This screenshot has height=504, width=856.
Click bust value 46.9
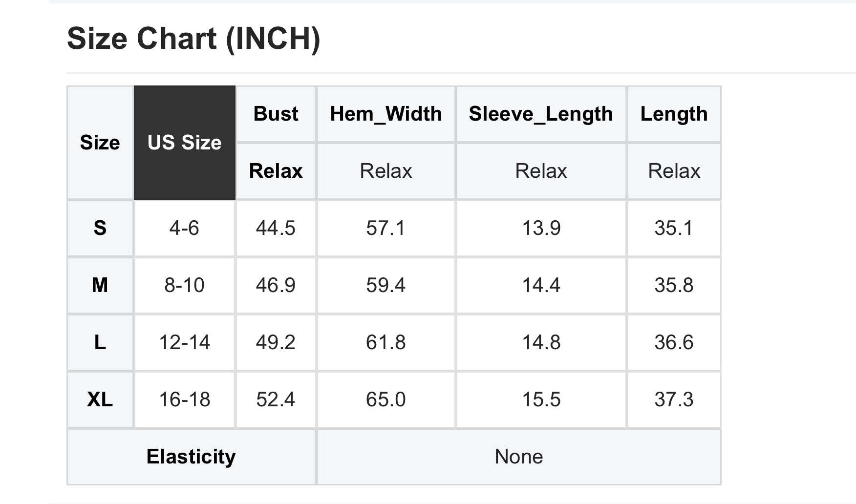point(276,285)
